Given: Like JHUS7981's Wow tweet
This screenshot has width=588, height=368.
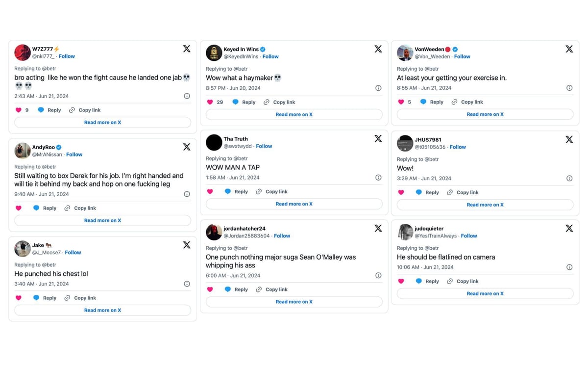Looking at the screenshot, I should 401,192.
